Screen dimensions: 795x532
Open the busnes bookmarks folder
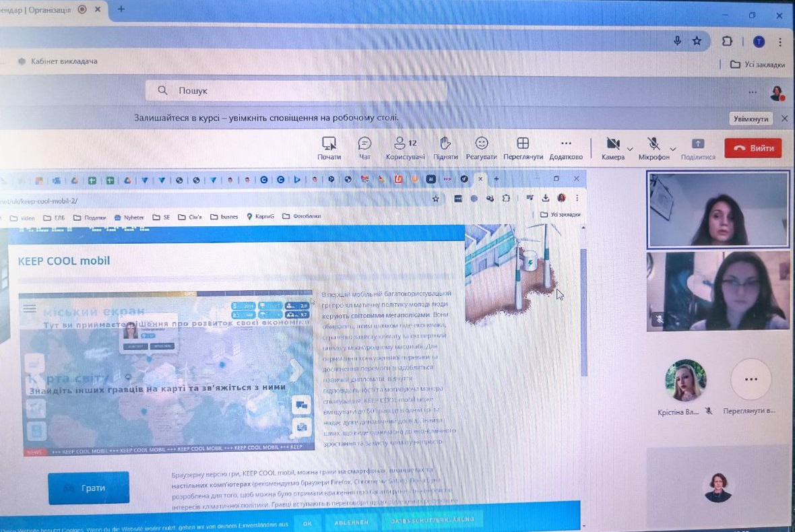coord(224,216)
